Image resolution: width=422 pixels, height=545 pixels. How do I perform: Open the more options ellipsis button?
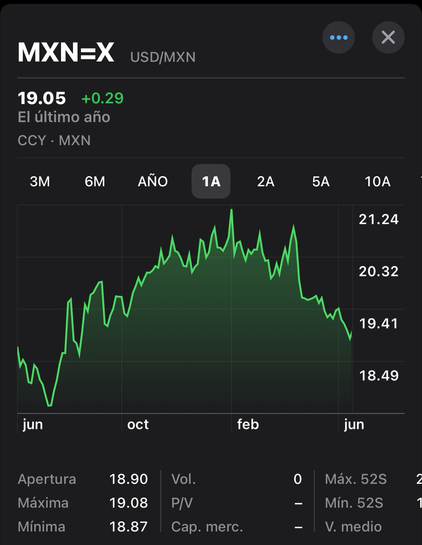click(338, 37)
